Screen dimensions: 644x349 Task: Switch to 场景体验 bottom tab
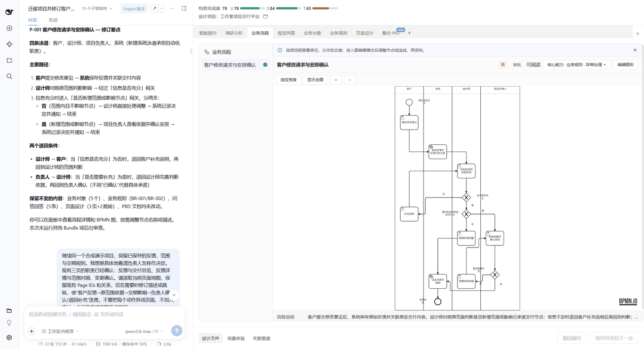click(x=236, y=338)
